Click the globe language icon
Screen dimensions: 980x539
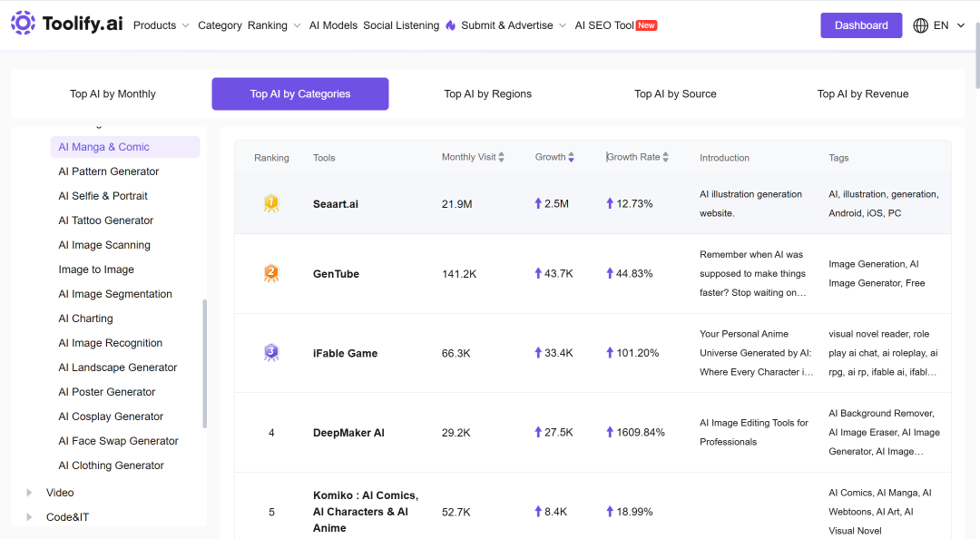[920, 25]
